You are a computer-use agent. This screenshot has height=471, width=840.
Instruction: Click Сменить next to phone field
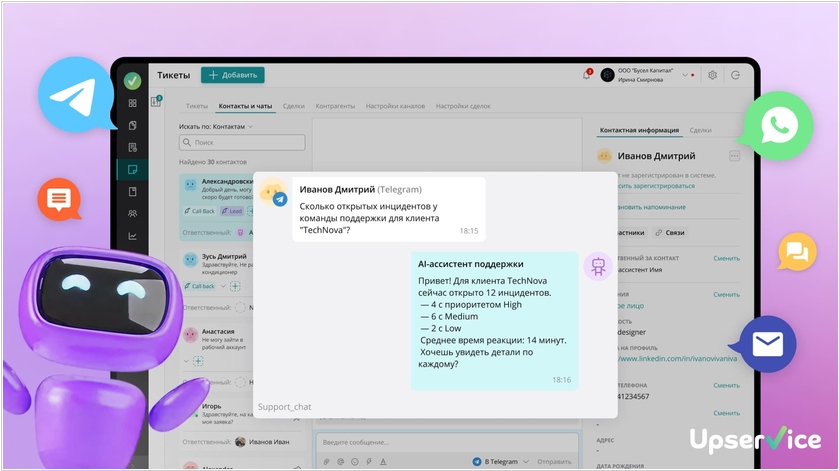(x=726, y=385)
